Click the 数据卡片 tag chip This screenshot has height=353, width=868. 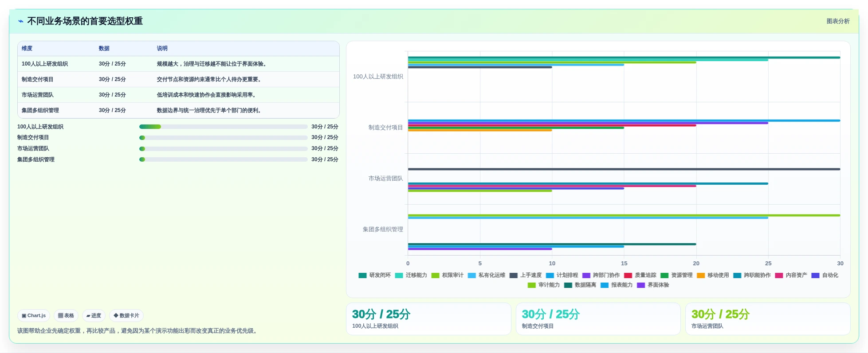(126, 316)
